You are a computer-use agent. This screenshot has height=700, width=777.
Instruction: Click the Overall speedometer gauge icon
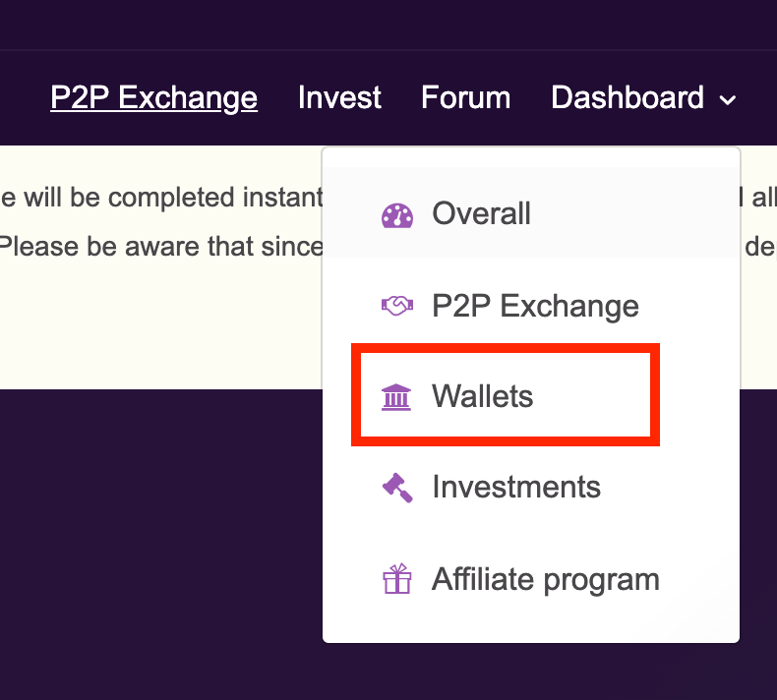397,215
